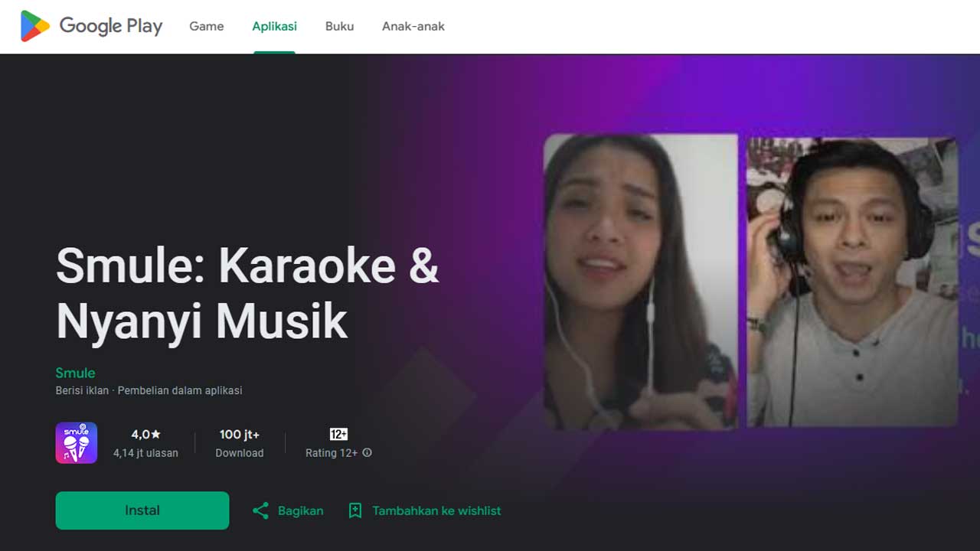The image size is (980, 551).
Task: Open the Rating 12+ info icon
Action: [x=367, y=452]
